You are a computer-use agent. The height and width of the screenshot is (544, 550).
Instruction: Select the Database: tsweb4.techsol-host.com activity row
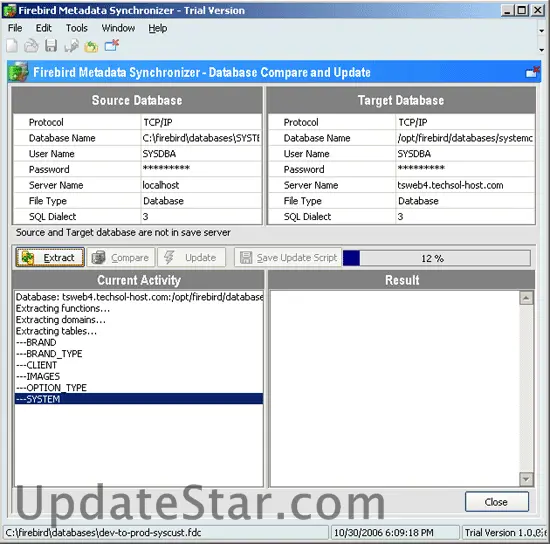click(139, 297)
